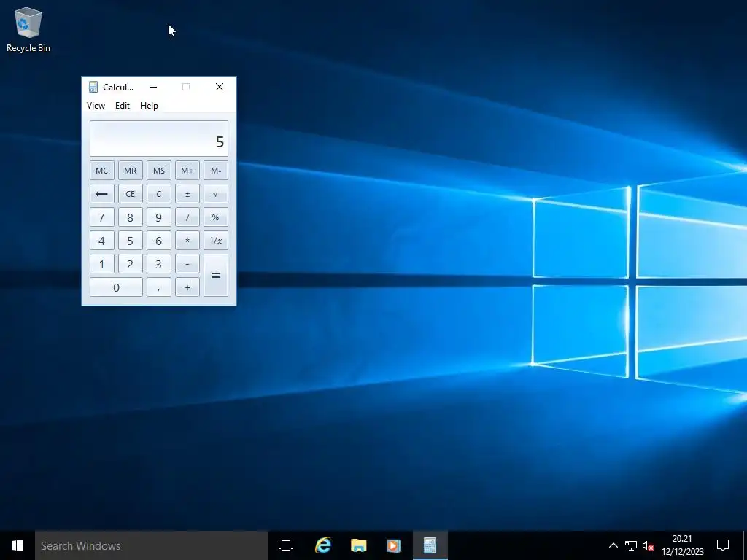This screenshot has height=560, width=747.
Task: Click the digit 9 key
Action: [159, 217]
